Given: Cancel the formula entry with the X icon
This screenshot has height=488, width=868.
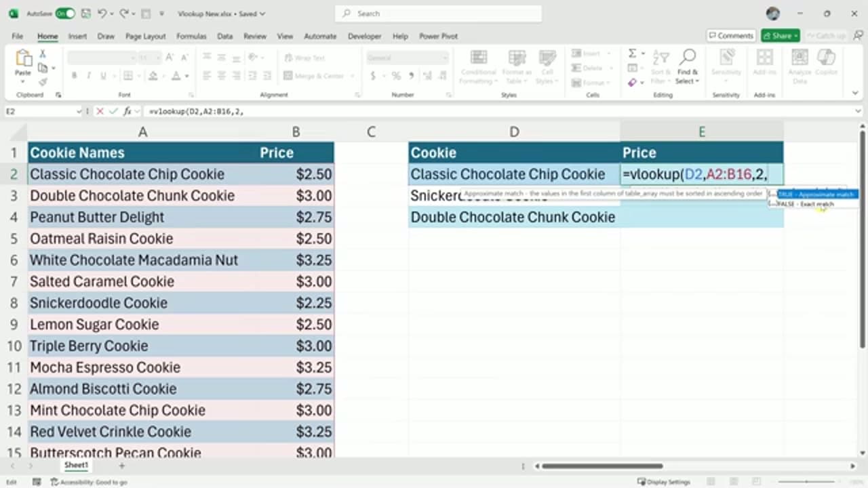Looking at the screenshot, I should [x=100, y=111].
